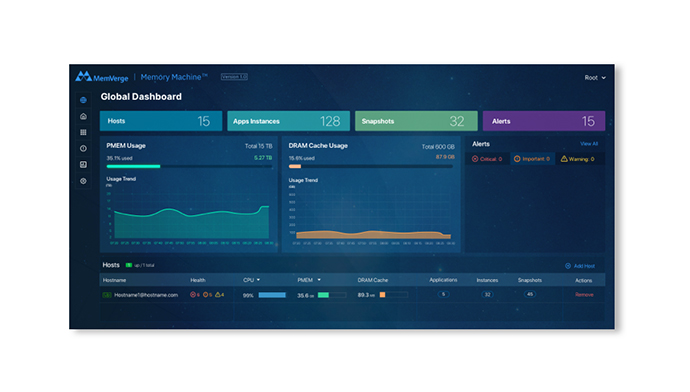690x392 pixels.
Task: Open the Root user dropdown
Action: point(595,78)
